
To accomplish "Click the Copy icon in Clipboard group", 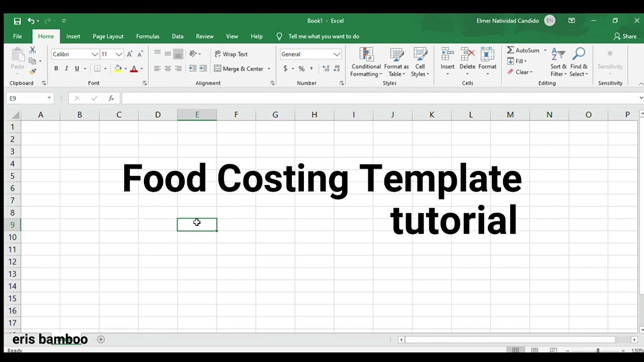I will [x=32, y=61].
